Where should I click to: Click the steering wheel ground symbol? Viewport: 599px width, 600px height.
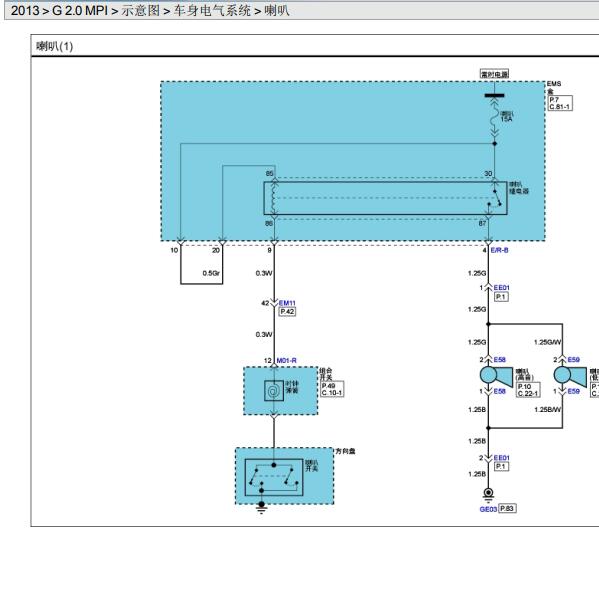(261, 508)
